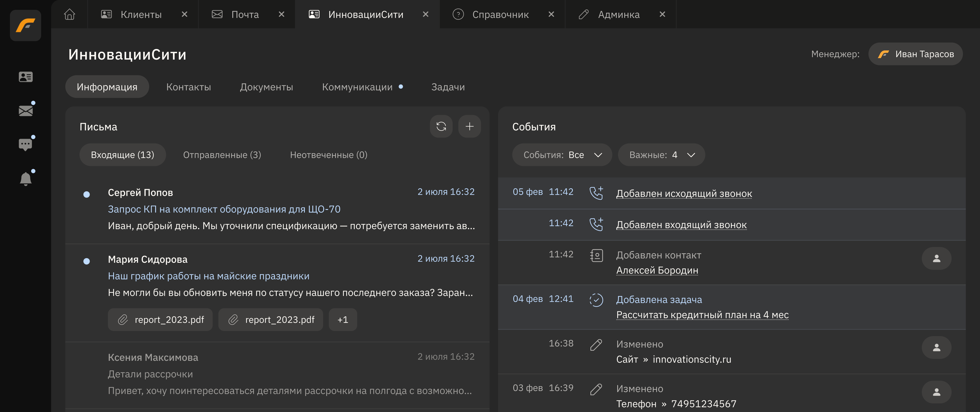Refresh the letters list

(441, 126)
